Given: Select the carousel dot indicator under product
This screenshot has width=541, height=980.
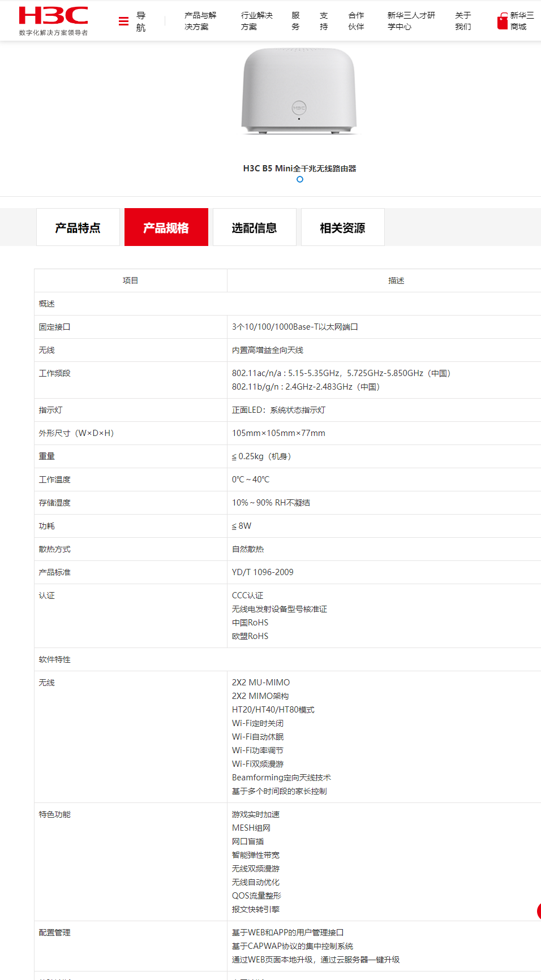Looking at the screenshot, I should [x=300, y=179].
